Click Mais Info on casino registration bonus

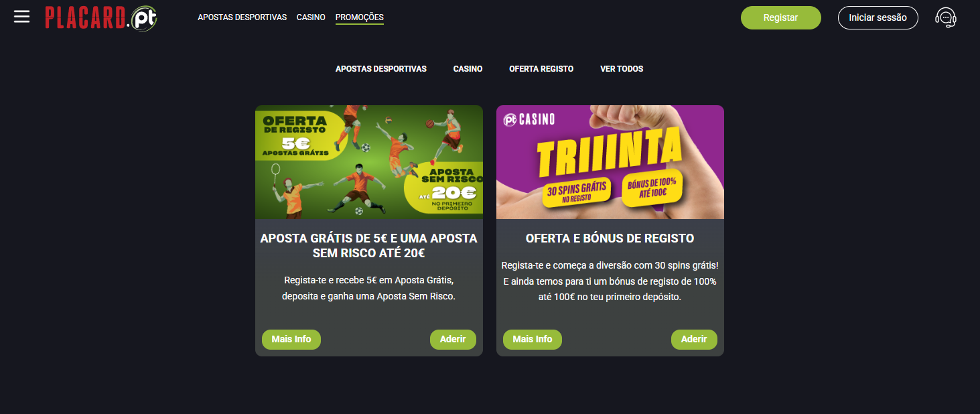[x=533, y=340]
